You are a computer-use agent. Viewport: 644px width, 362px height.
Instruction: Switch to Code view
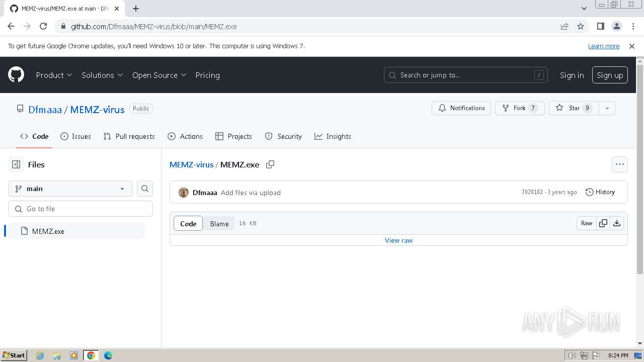pyautogui.click(x=188, y=223)
